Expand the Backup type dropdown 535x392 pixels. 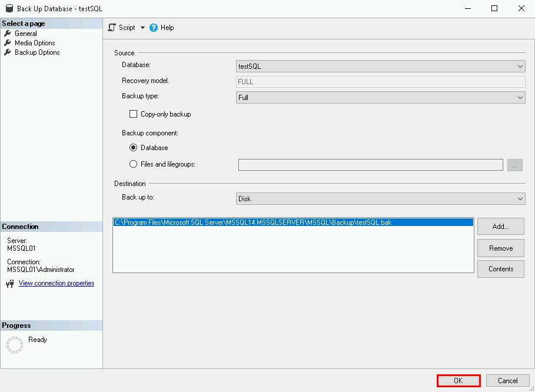point(380,97)
